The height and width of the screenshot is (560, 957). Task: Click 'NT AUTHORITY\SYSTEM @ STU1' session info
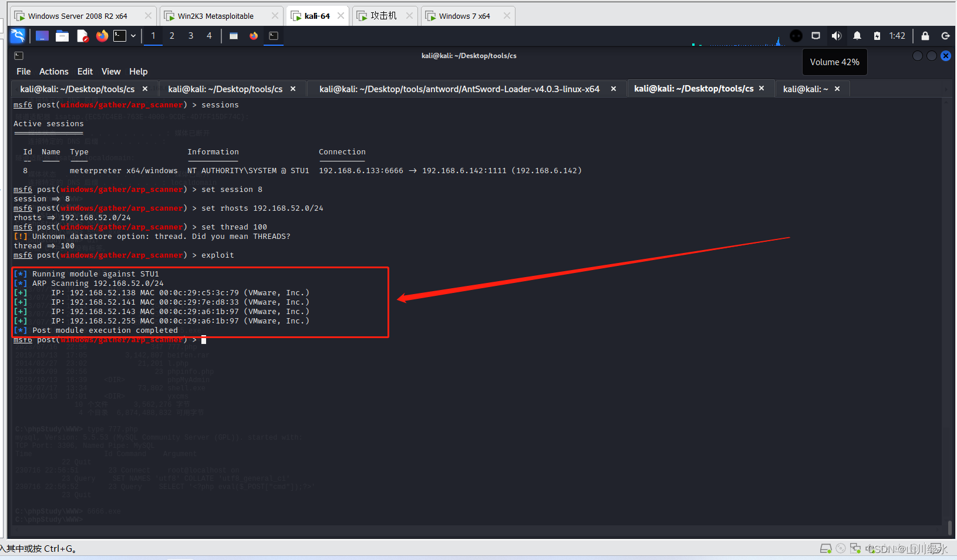[x=248, y=171]
